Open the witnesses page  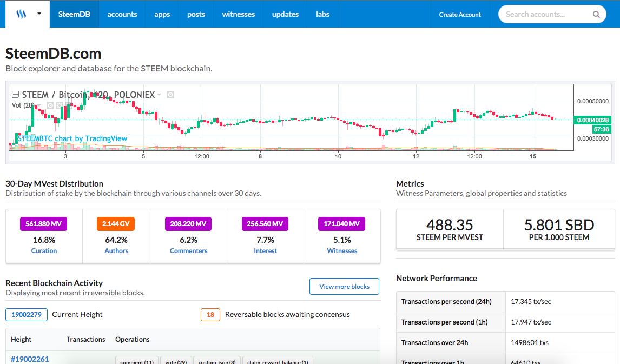pyautogui.click(x=239, y=14)
